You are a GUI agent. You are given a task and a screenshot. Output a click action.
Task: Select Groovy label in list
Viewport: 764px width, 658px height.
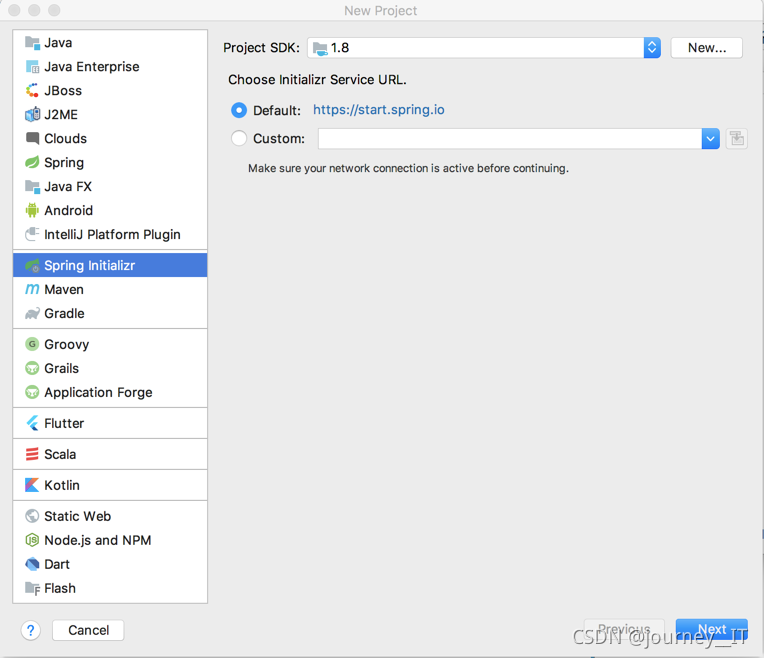pyautogui.click(x=67, y=345)
